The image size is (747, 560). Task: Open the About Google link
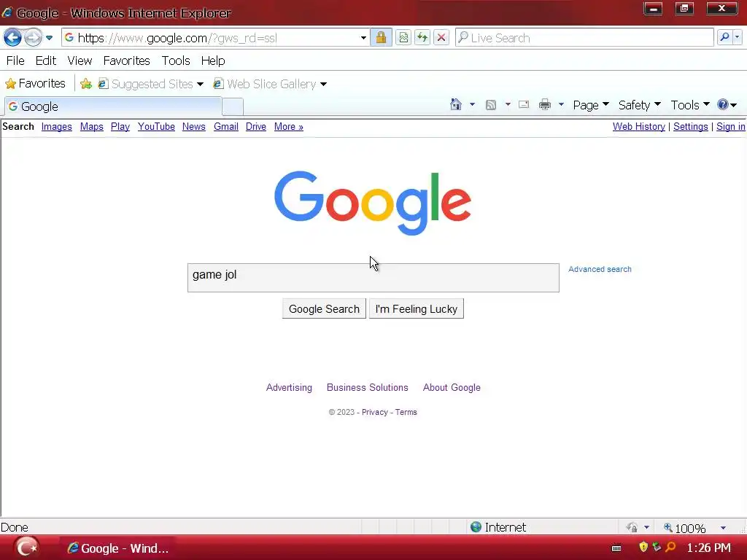452,388
